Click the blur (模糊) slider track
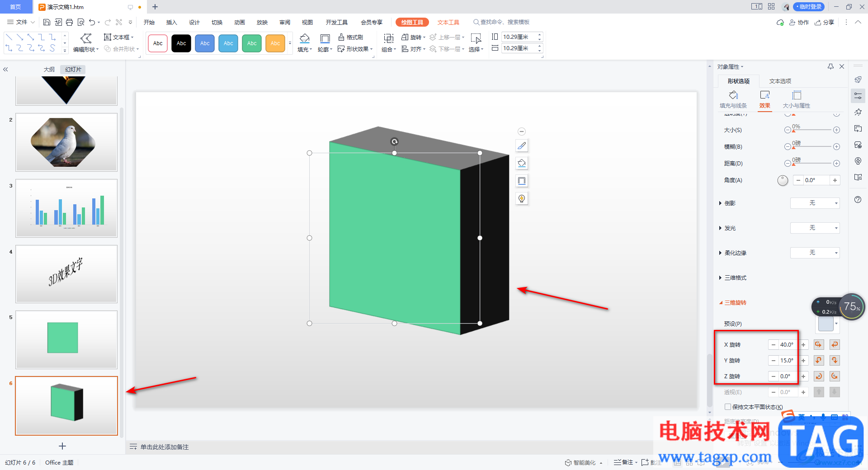 tap(812, 147)
